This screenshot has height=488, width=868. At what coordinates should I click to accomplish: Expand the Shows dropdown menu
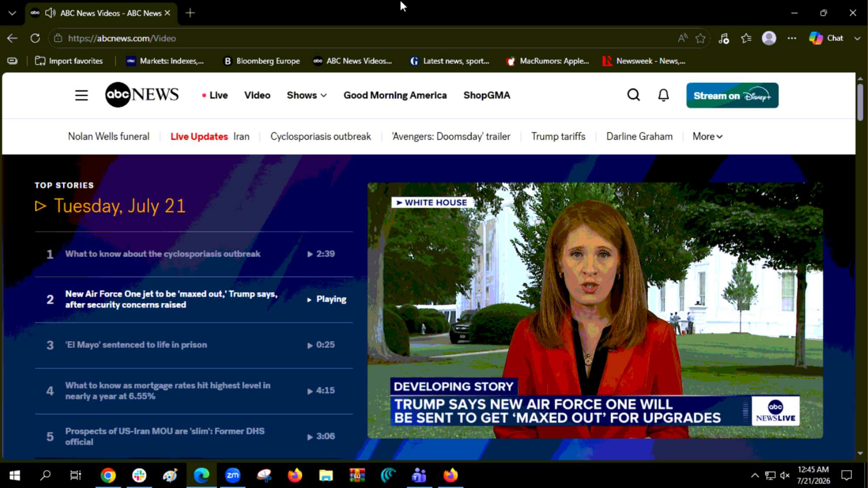(x=306, y=95)
